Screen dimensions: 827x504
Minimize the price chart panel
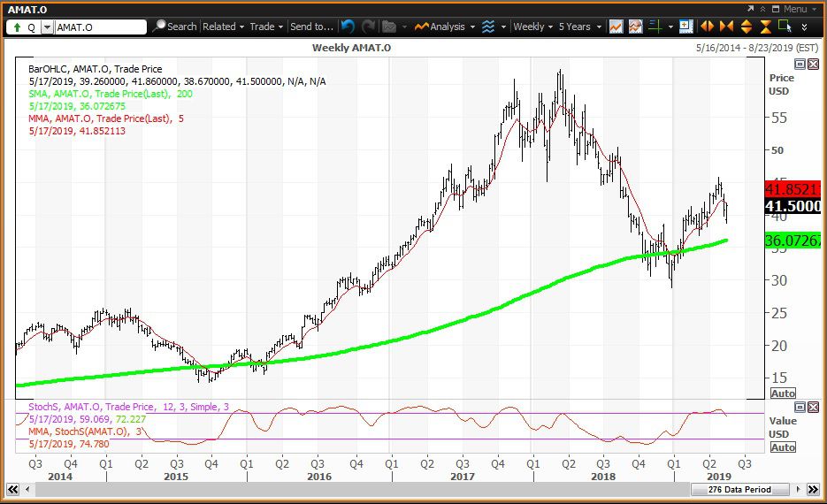tap(800, 65)
